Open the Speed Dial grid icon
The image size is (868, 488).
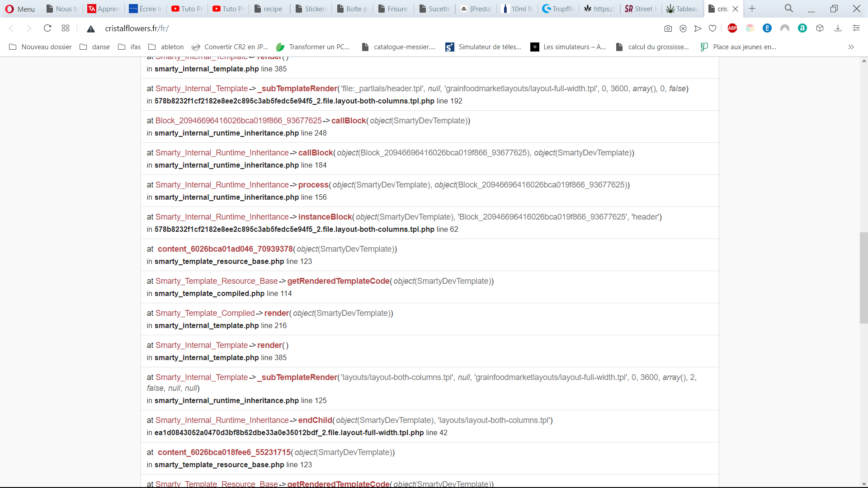click(x=66, y=28)
